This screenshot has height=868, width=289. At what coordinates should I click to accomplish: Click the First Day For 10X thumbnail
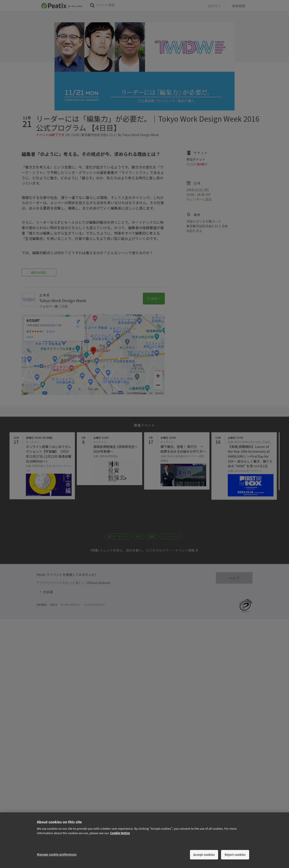tap(250, 485)
